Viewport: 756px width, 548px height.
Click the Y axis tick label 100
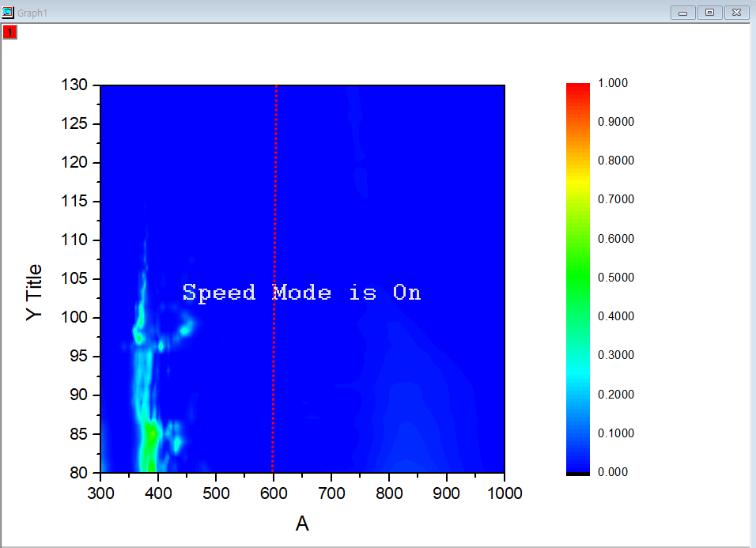tap(74, 317)
